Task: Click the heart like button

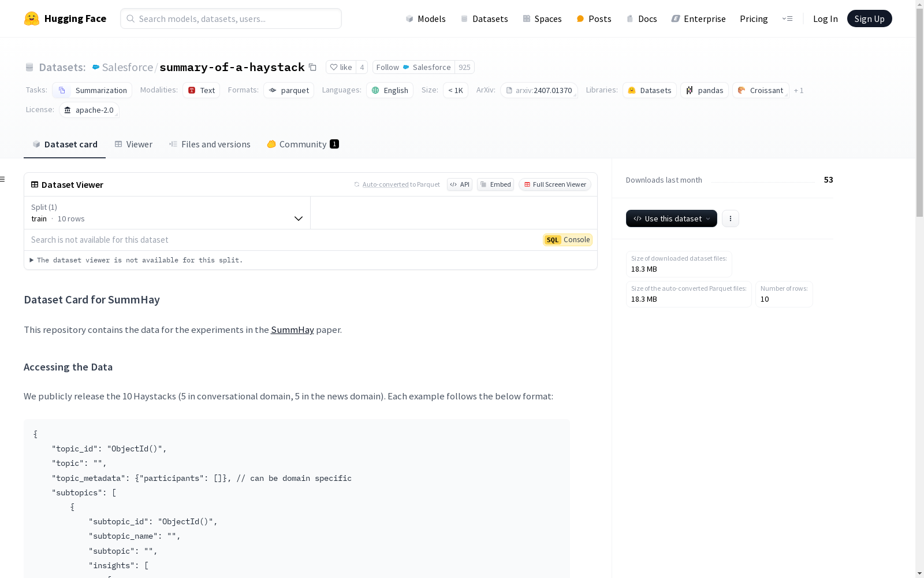Action: [341, 67]
